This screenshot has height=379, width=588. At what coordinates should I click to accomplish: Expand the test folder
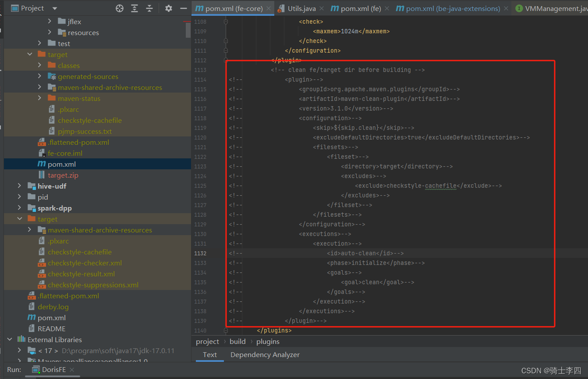(39, 43)
